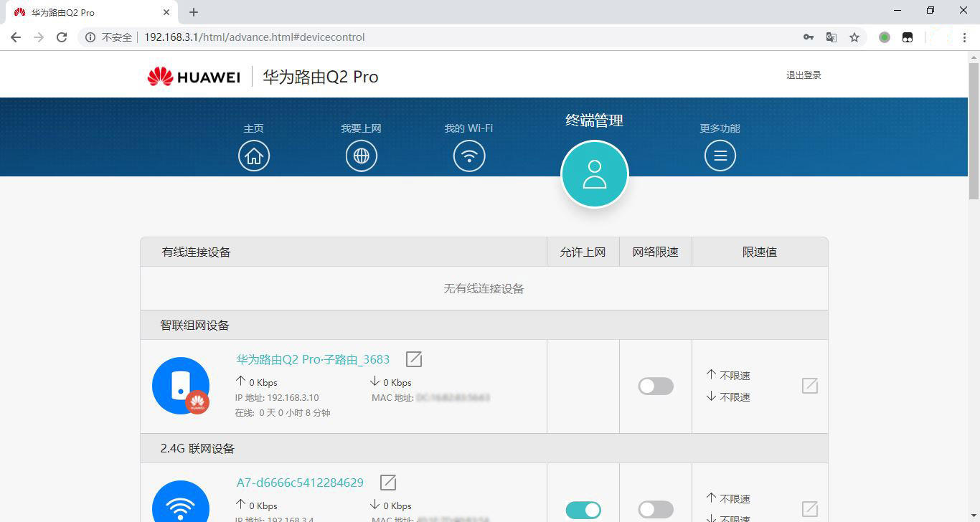The image size is (980, 522).
Task: Click 退出登录 to log out
Action: [x=804, y=75]
